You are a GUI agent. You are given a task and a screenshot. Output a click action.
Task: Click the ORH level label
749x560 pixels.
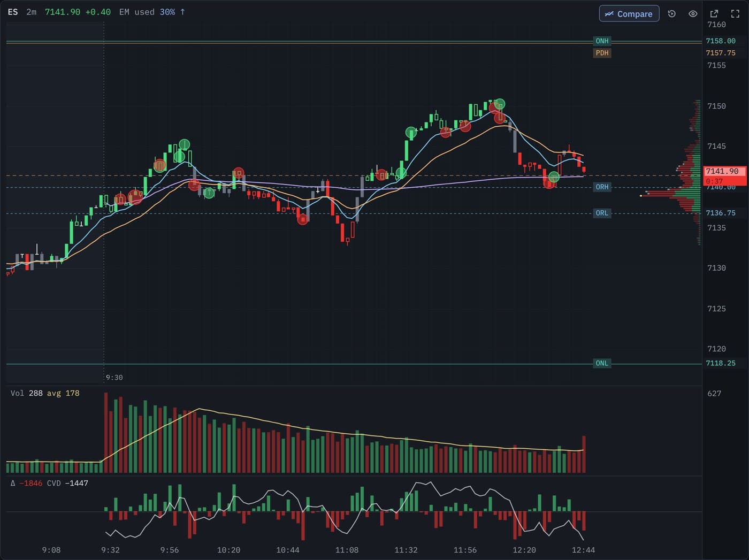602,187
